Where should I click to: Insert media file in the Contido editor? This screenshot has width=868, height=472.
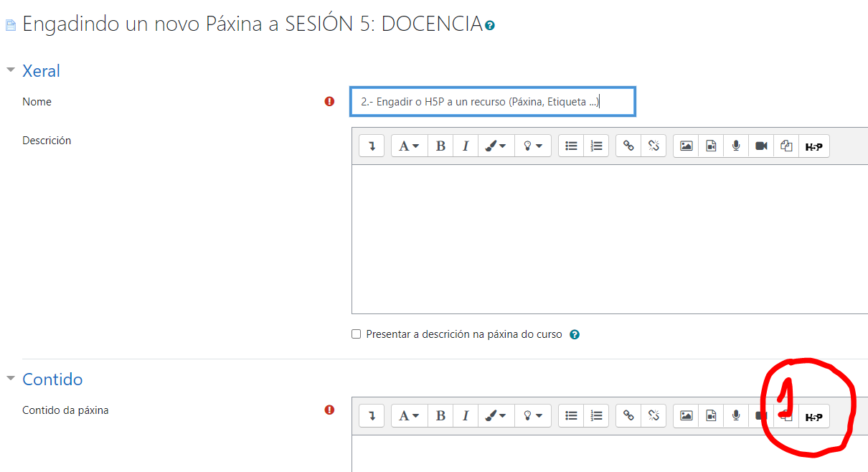click(711, 416)
